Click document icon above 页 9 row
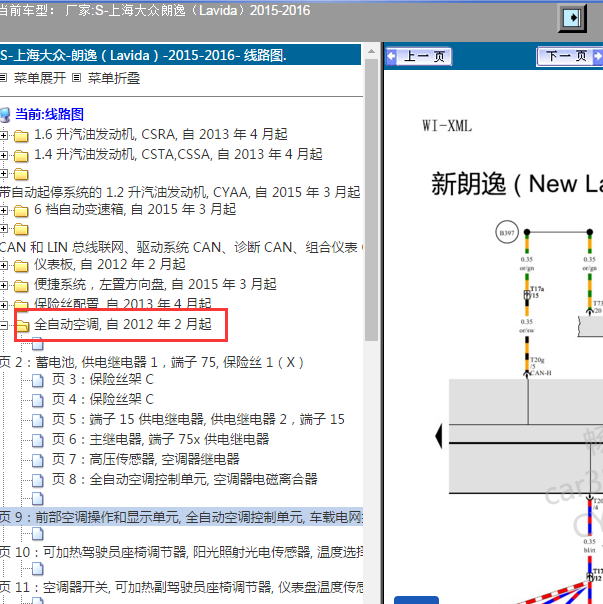Screen dimensions: 603x604 tap(37, 498)
